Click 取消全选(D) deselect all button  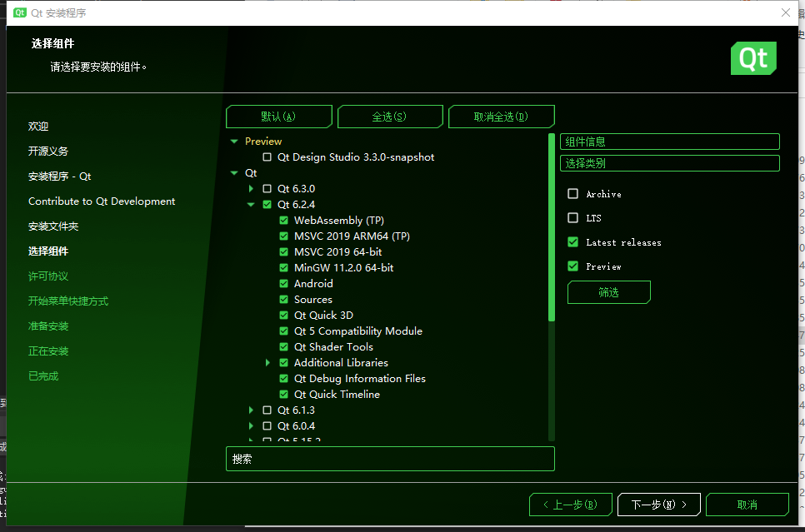501,117
